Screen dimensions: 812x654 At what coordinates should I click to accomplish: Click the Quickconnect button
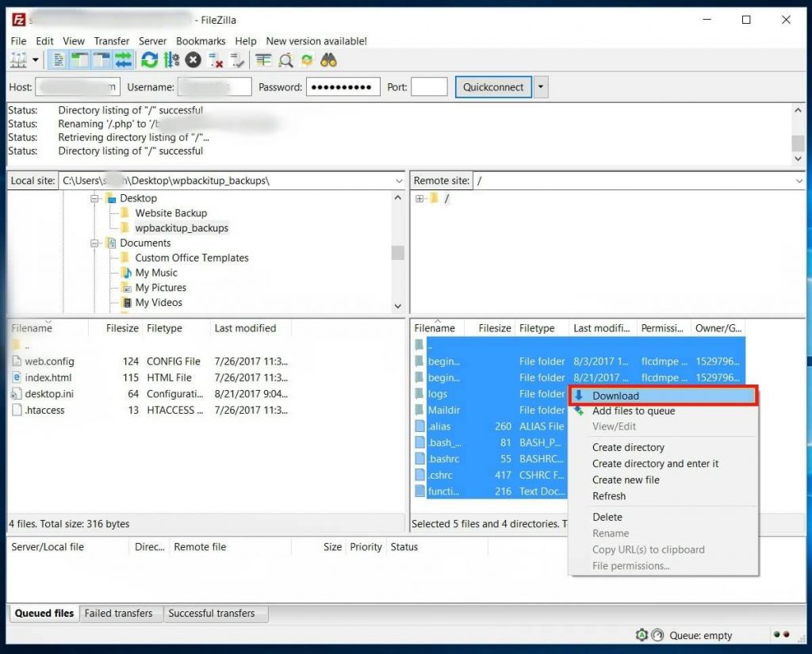493,87
